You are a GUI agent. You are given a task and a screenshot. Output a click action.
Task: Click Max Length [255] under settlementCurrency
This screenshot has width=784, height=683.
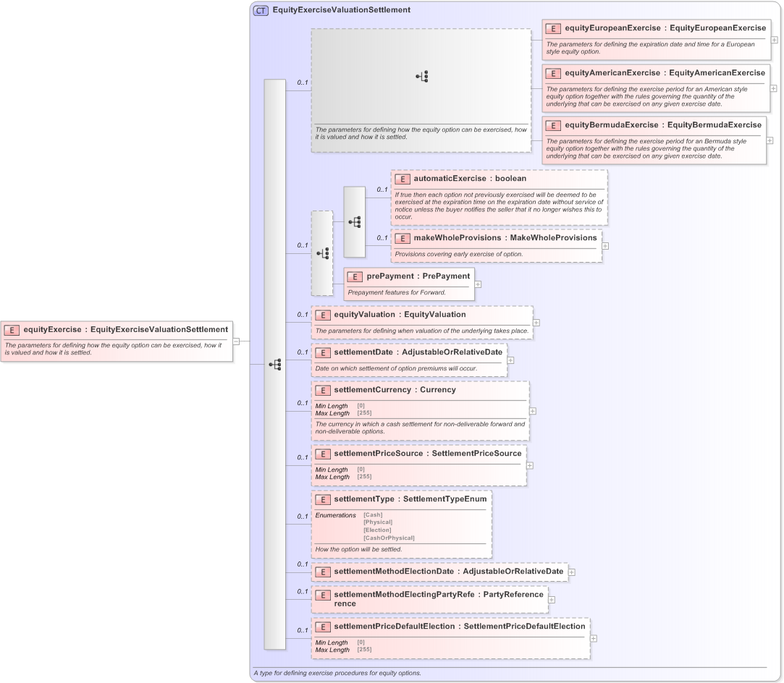pyautogui.click(x=344, y=413)
